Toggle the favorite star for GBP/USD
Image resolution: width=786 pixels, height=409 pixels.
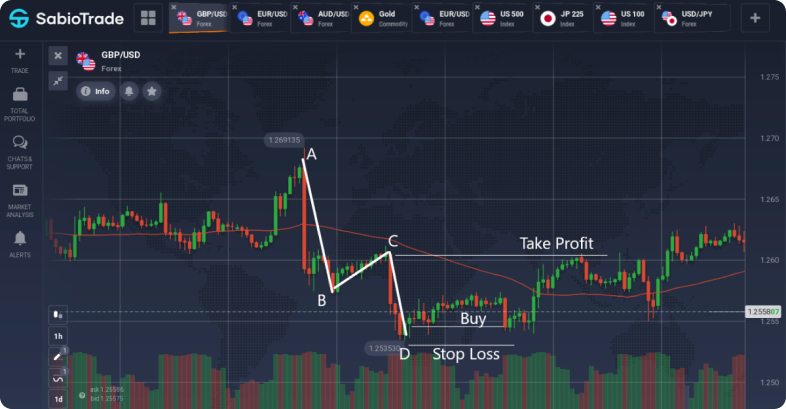(152, 91)
